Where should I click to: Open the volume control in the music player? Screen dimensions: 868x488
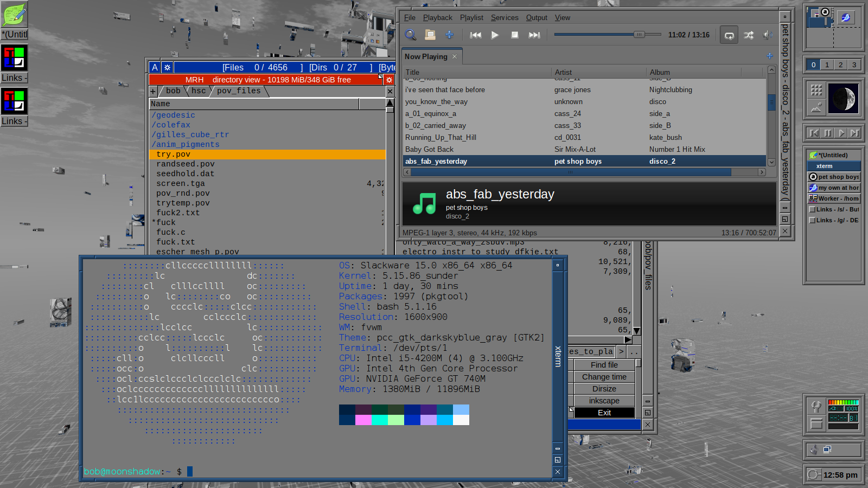pyautogui.click(x=768, y=35)
